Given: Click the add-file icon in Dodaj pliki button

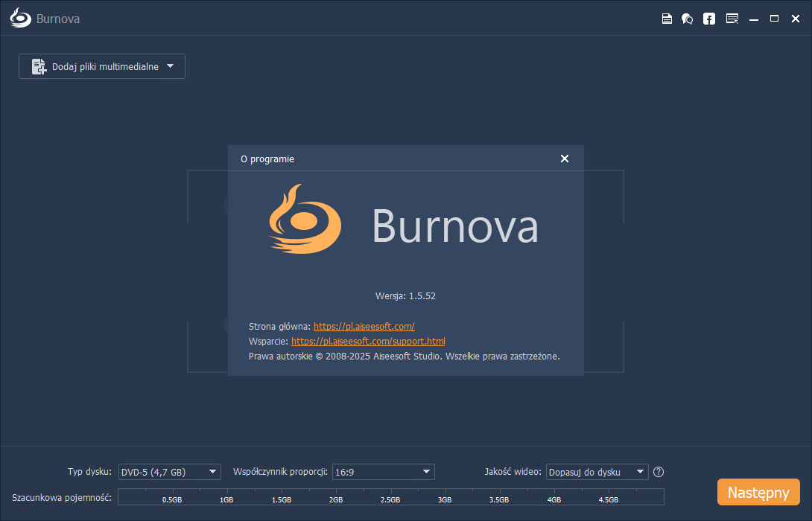Looking at the screenshot, I should (39, 66).
